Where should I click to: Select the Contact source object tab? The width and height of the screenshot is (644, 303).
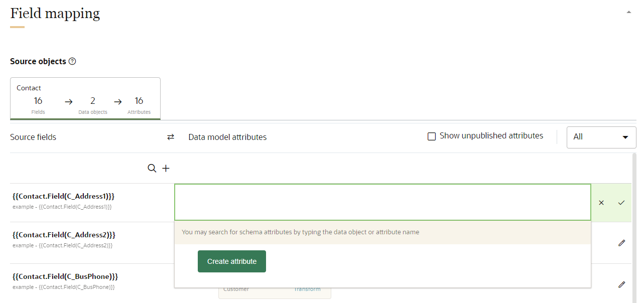[x=85, y=98]
